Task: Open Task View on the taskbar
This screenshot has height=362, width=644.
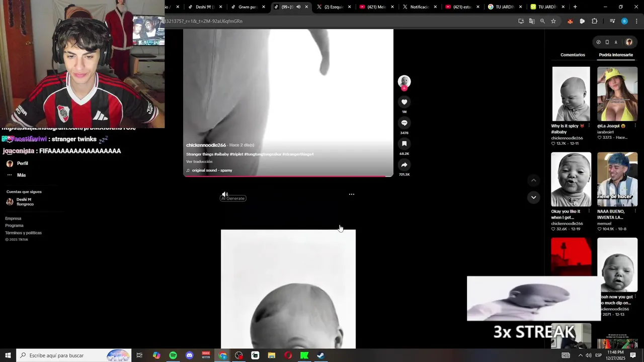Action: point(140,355)
